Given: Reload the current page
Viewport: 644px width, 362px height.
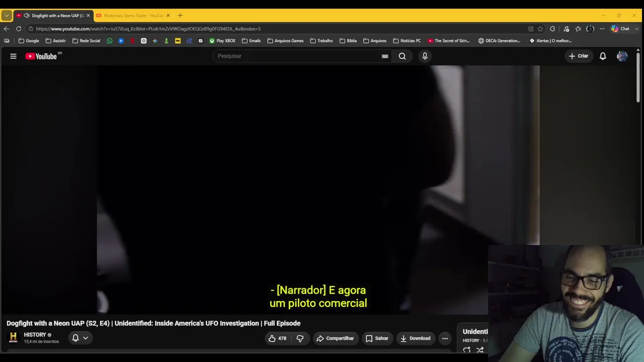Looking at the screenshot, I should pos(19,29).
